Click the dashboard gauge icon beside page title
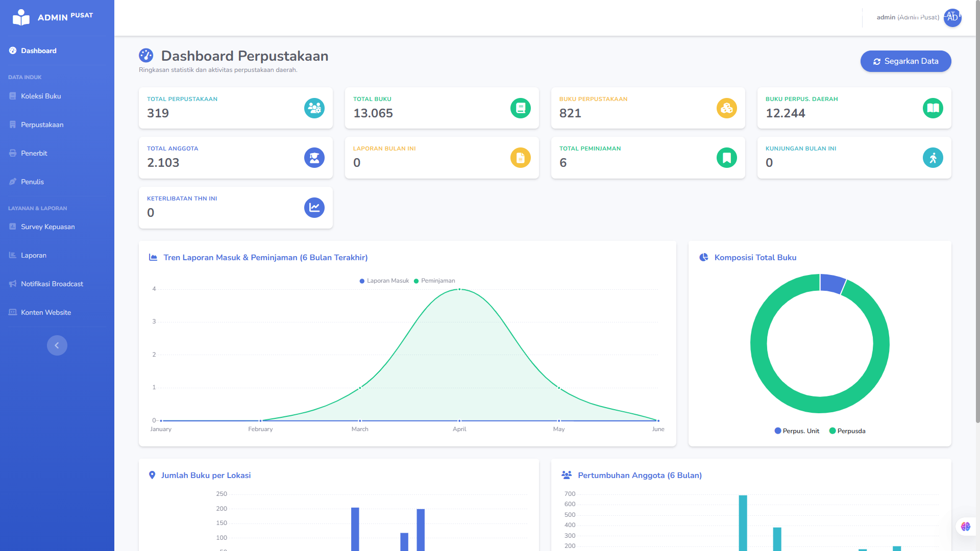 coord(146,56)
